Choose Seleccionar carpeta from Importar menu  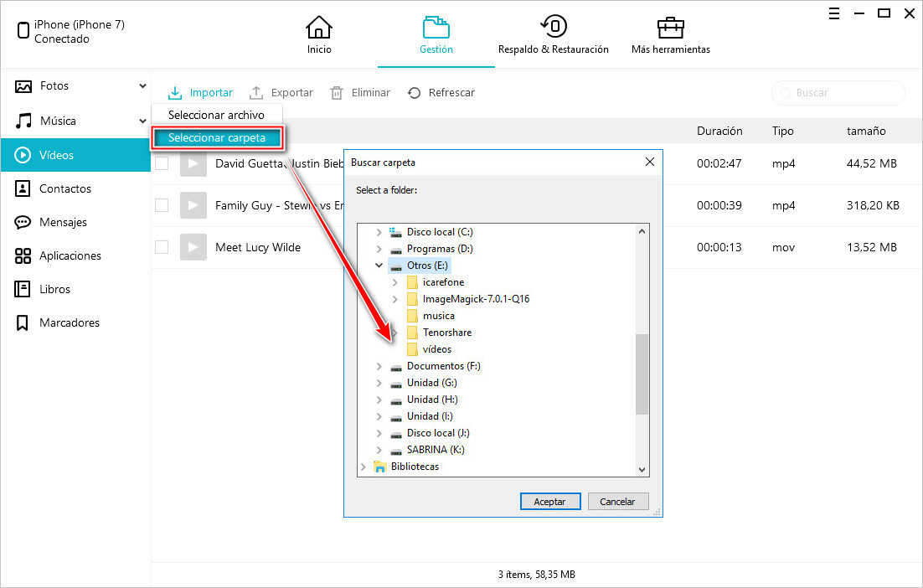(217, 137)
